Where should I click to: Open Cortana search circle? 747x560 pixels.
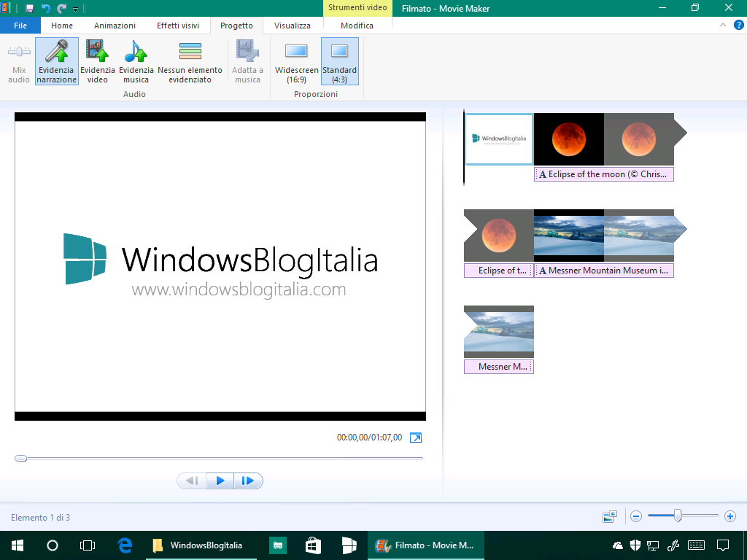tap(53, 545)
